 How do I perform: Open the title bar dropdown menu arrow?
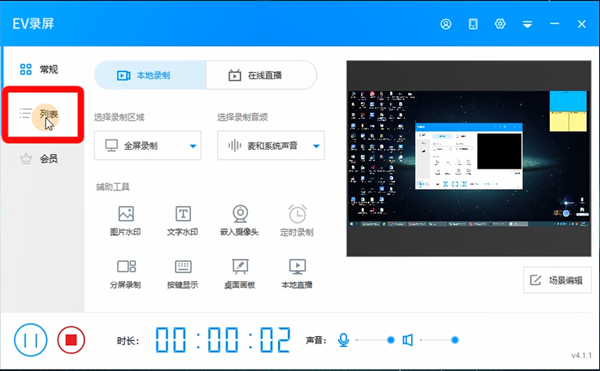coord(527,24)
